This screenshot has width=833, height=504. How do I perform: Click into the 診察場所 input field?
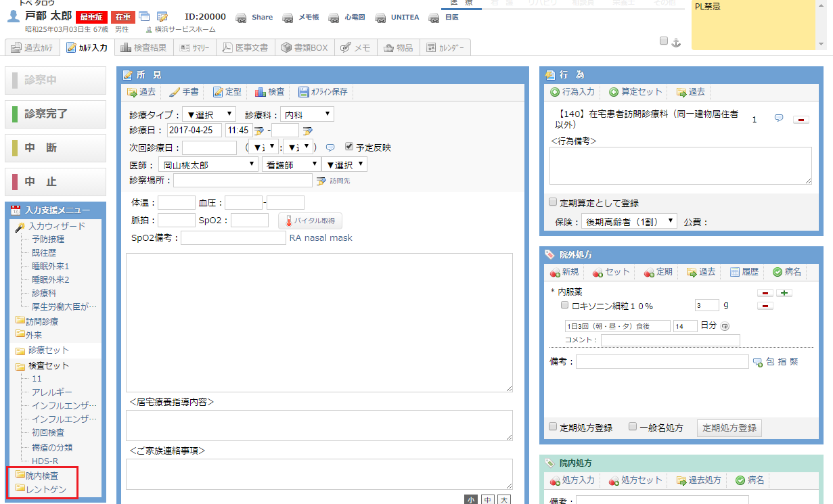click(243, 181)
